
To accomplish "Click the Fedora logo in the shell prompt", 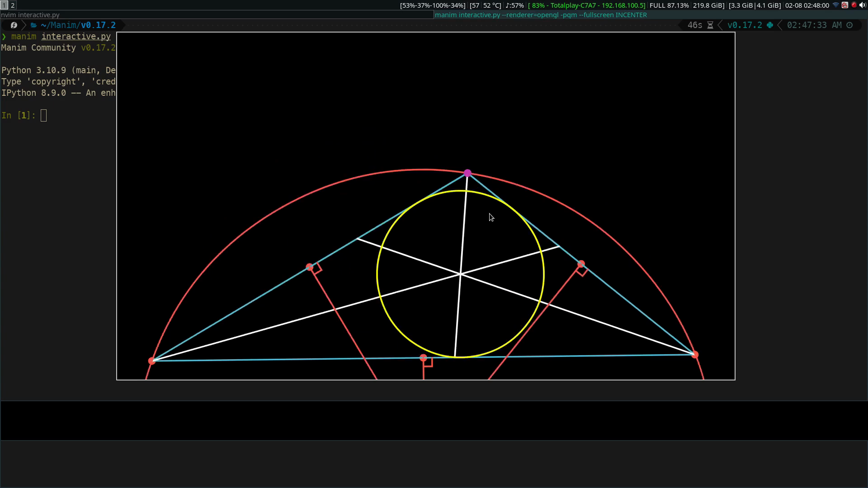I will tap(14, 25).
